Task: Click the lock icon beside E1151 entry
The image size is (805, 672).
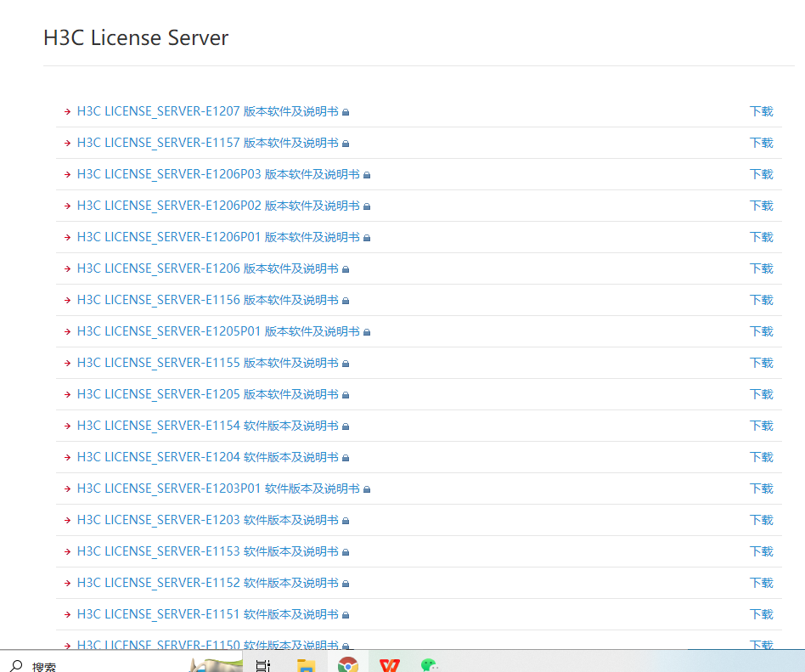Action: click(x=346, y=614)
